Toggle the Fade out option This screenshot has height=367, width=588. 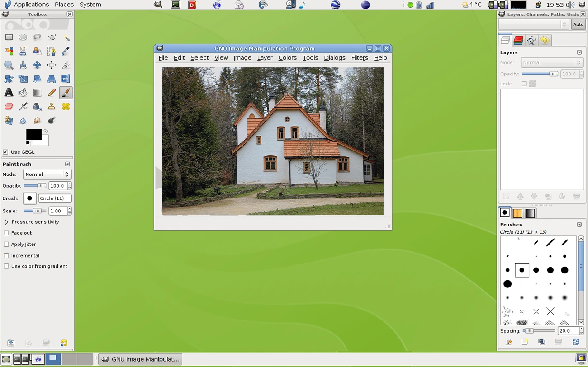[6, 233]
